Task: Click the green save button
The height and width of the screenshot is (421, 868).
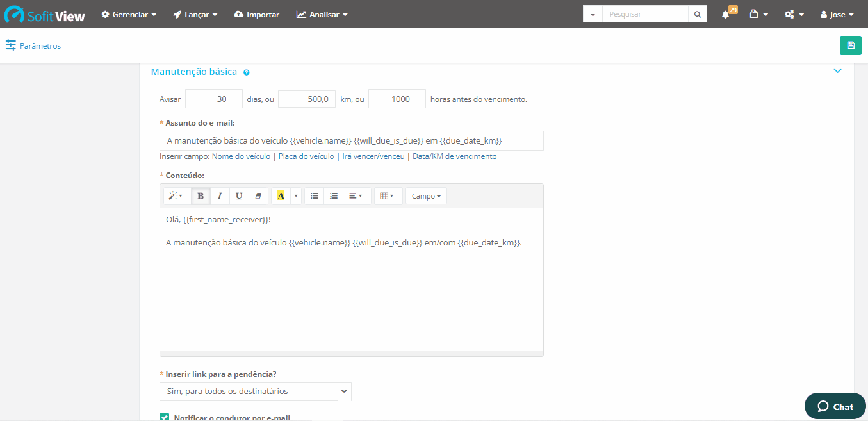Action: (851, 45)
